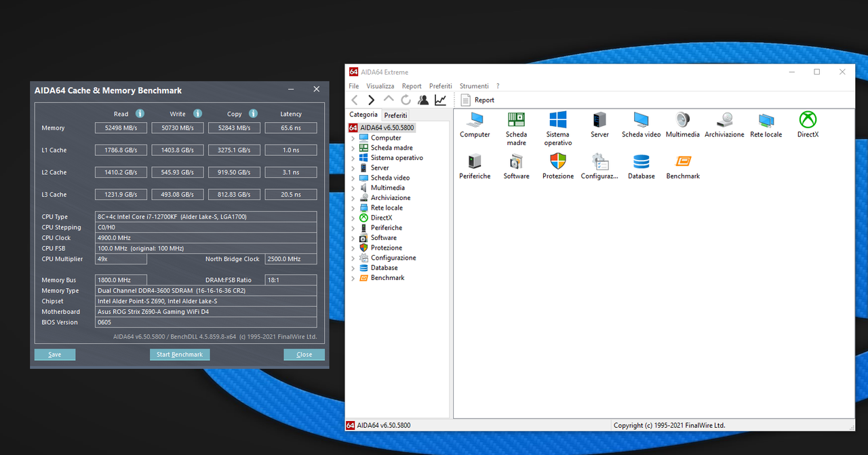Open the File menu
The height and width of the screenshot is (455, 868).
pyautogui.click(x=353, y=86)
